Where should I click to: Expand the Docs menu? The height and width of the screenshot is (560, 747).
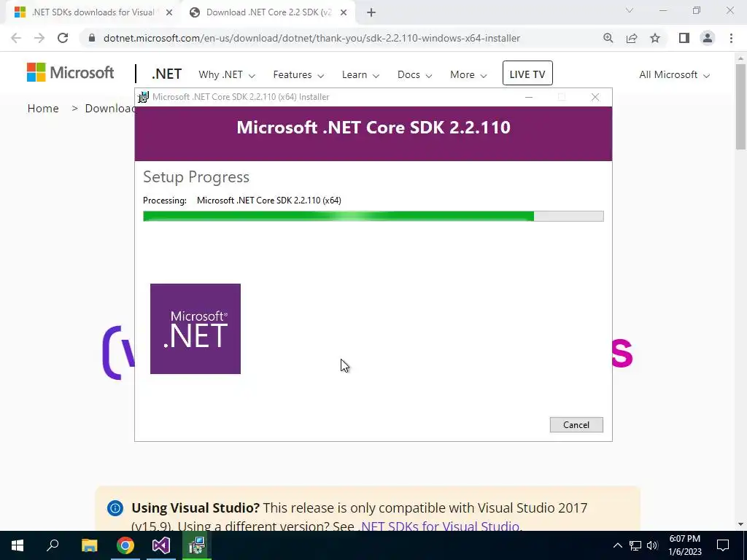414,75
